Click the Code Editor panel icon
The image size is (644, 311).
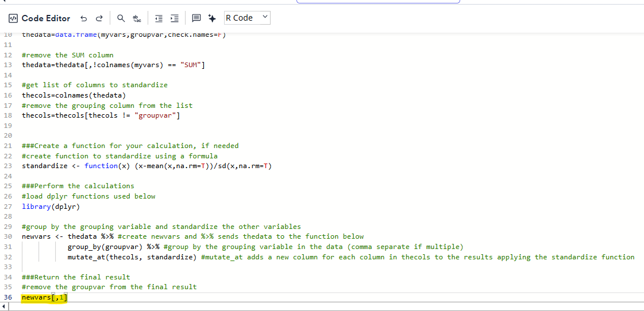[13, 18]
